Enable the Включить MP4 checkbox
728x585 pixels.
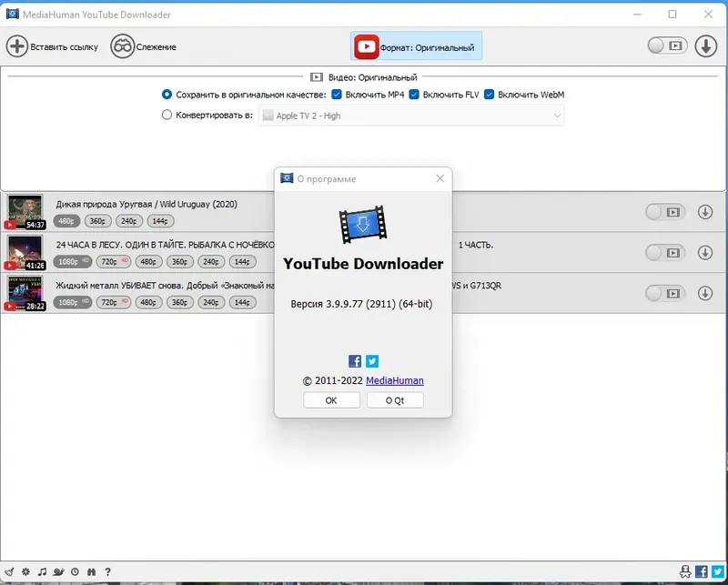tap(336, 93)
